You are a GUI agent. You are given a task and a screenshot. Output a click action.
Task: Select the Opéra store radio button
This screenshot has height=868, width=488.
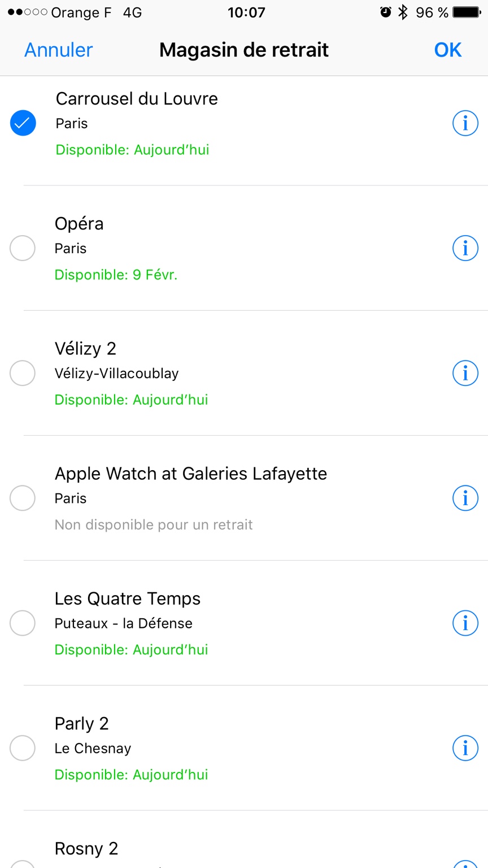(23, 248)
